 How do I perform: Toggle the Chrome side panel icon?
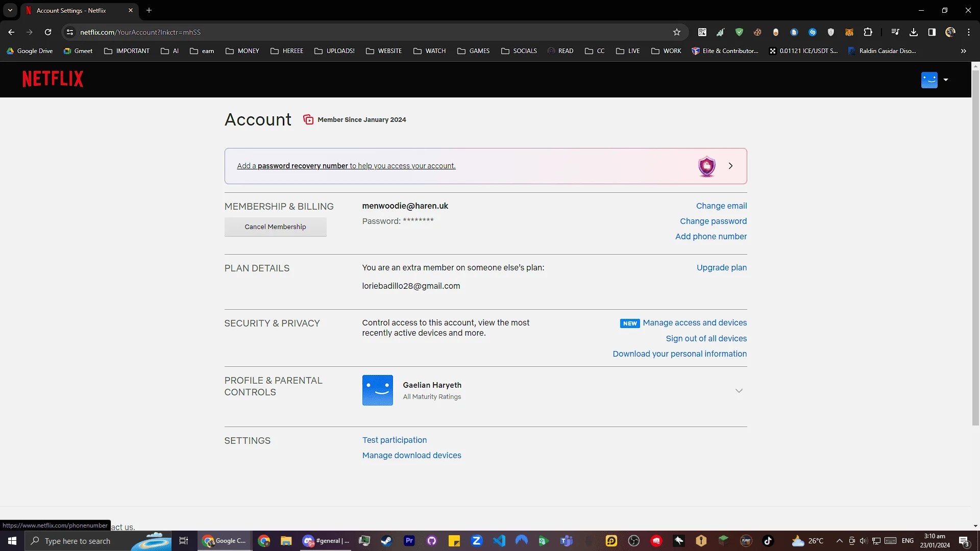click(932, 32)
